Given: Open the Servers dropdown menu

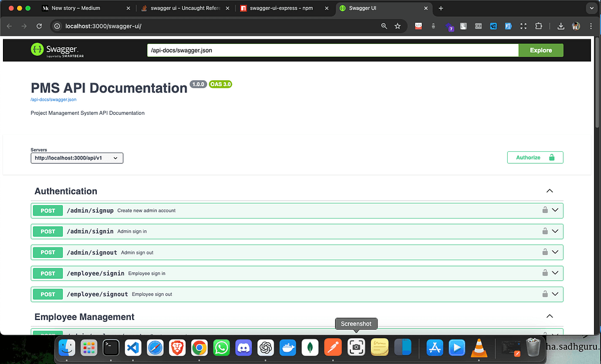Looking at the screenshot, I should coord(76,158).
